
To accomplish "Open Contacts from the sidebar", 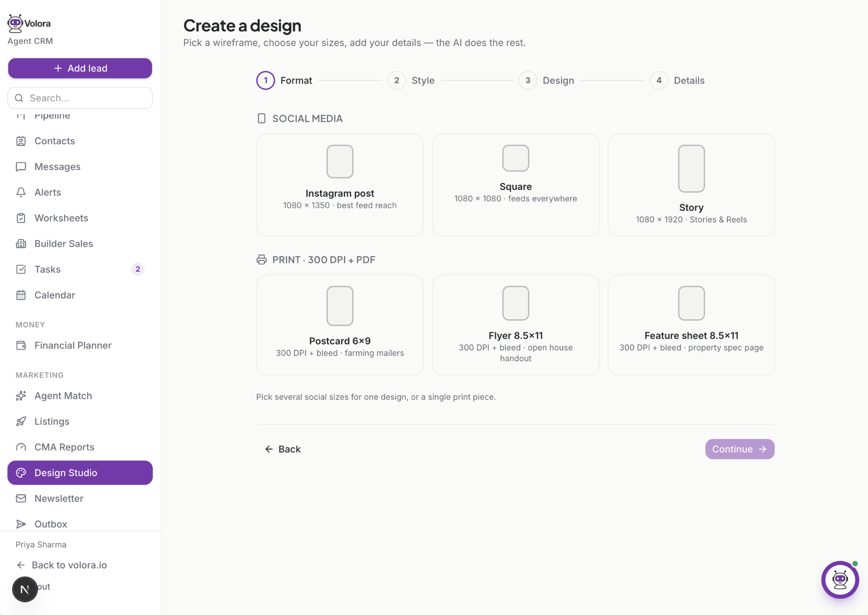I will [80, 141].
